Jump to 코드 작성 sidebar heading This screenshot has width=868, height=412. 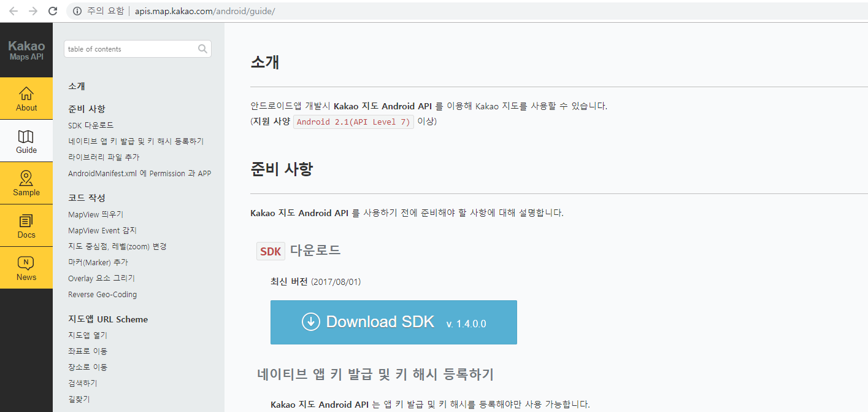click(86, 198)
